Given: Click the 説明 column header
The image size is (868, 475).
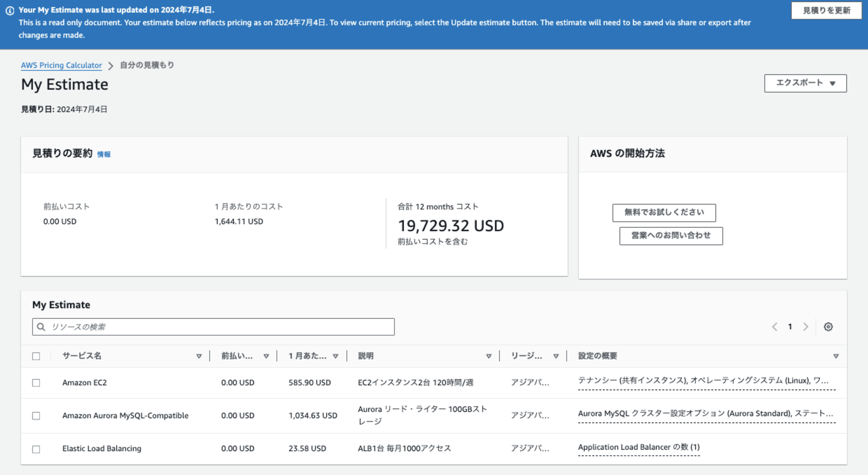Looking at the screenshot, I should [x=366, y=356].
